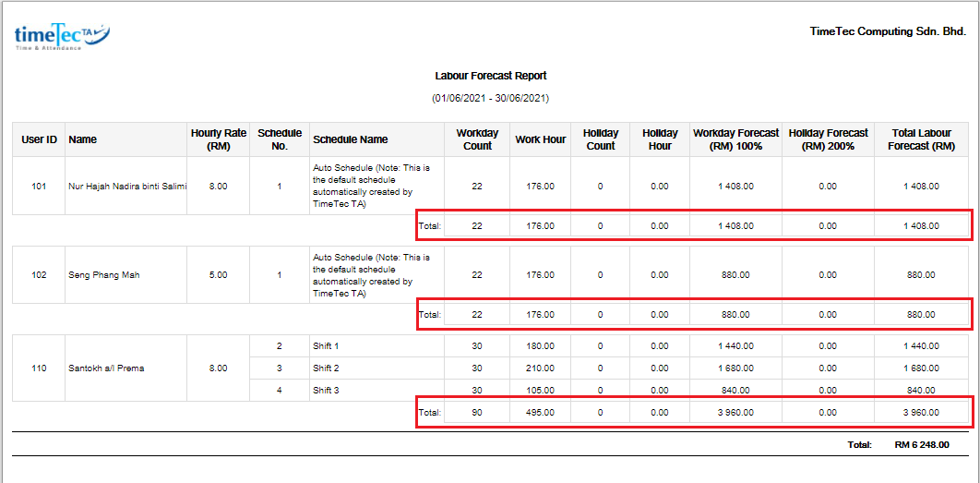Click work hour 210.00 in Shift 2 row
Viewport: 980px width, 483px height.
(540, 368)
